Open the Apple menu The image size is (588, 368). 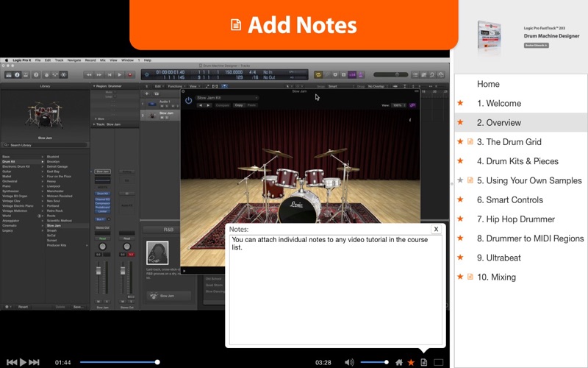[7, 60]
